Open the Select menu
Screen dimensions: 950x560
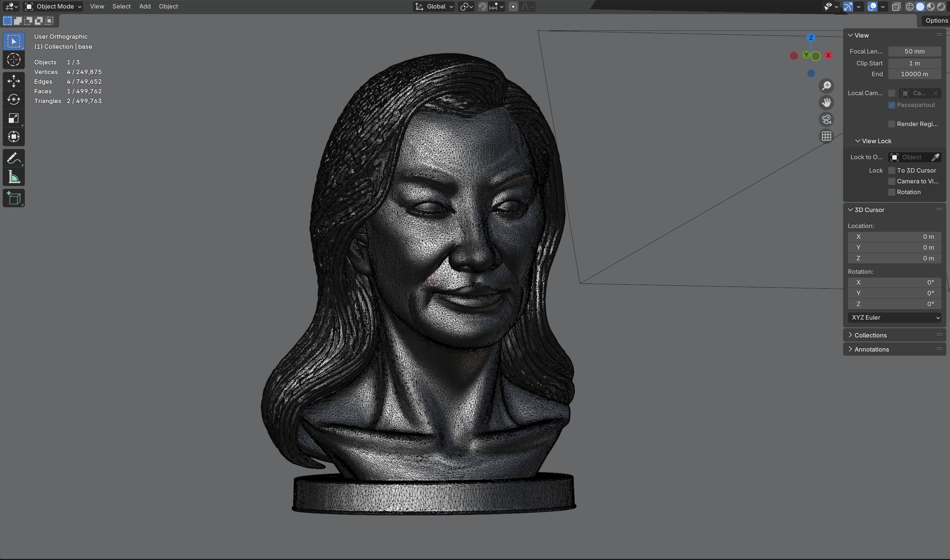[x=121, y=6]
